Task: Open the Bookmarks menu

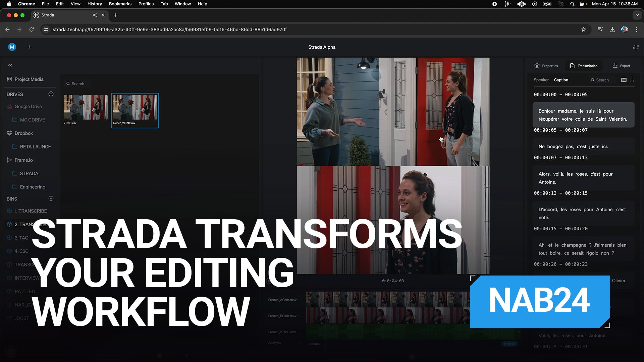Action: point(120,4)
